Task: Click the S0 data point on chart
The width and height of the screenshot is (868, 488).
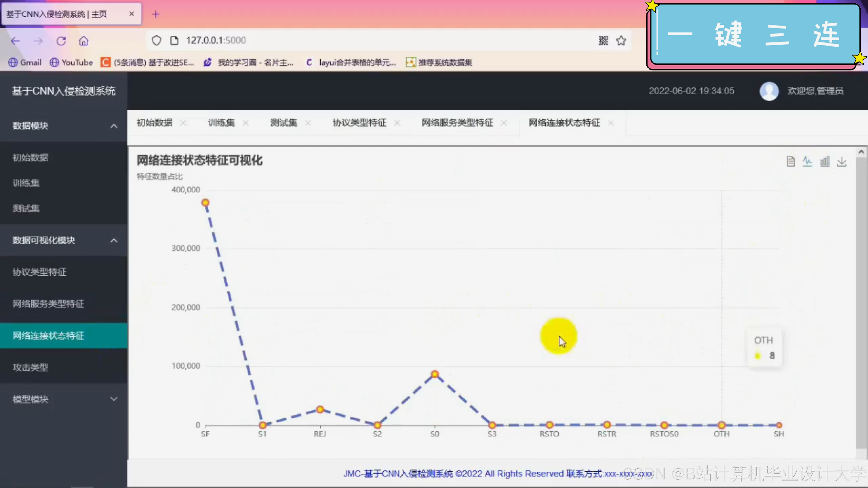Action: pyautogui.click(x=435, y=374)
